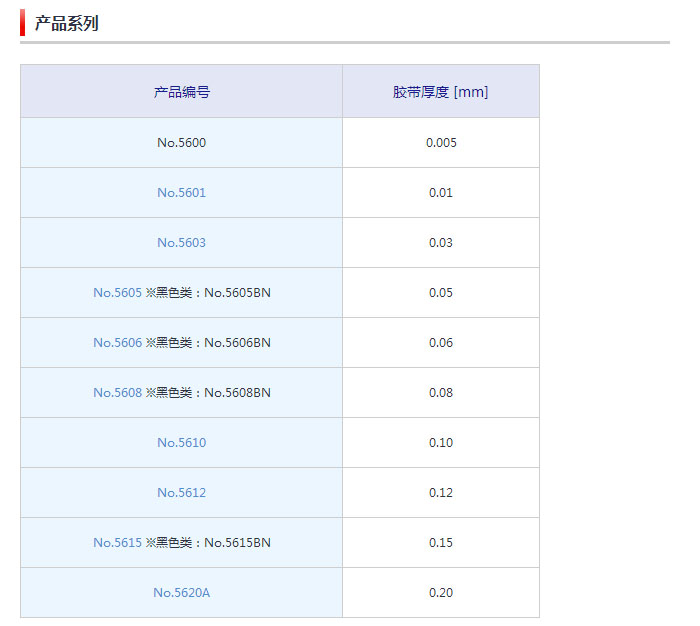This screenshot has width=700, height=626.
Task: Click the No.5606BN black type text
Action: 237,342
